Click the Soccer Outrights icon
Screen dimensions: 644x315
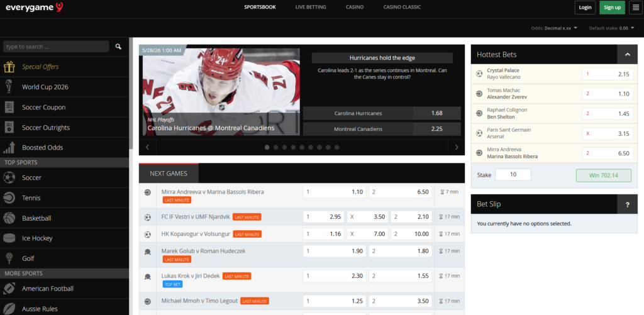click(9, 127)
